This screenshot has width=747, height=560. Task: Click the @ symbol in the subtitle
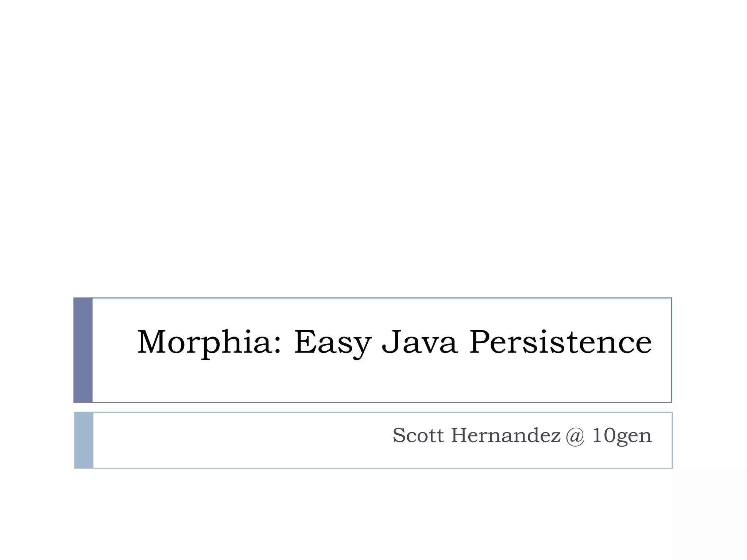(x=575, y=436)
